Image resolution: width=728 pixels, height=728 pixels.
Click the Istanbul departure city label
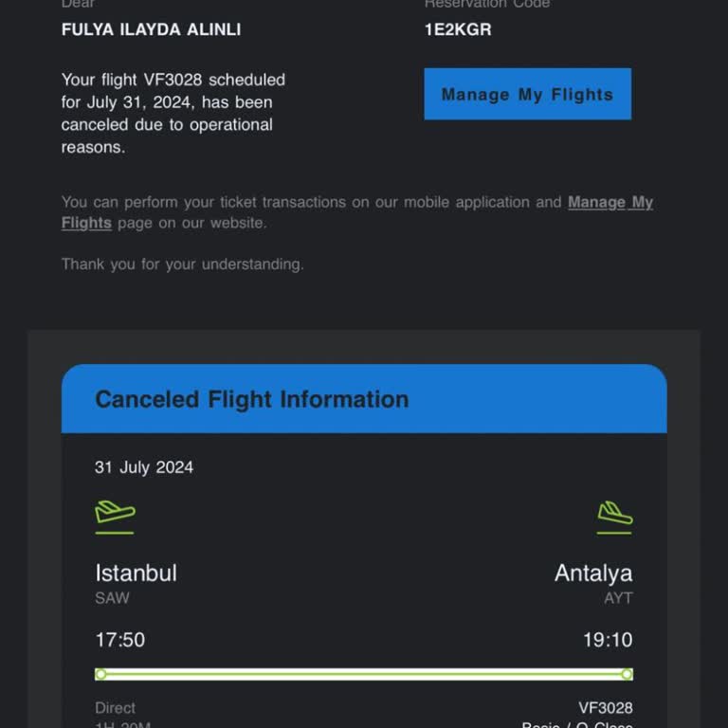click(x=136, y=573)
